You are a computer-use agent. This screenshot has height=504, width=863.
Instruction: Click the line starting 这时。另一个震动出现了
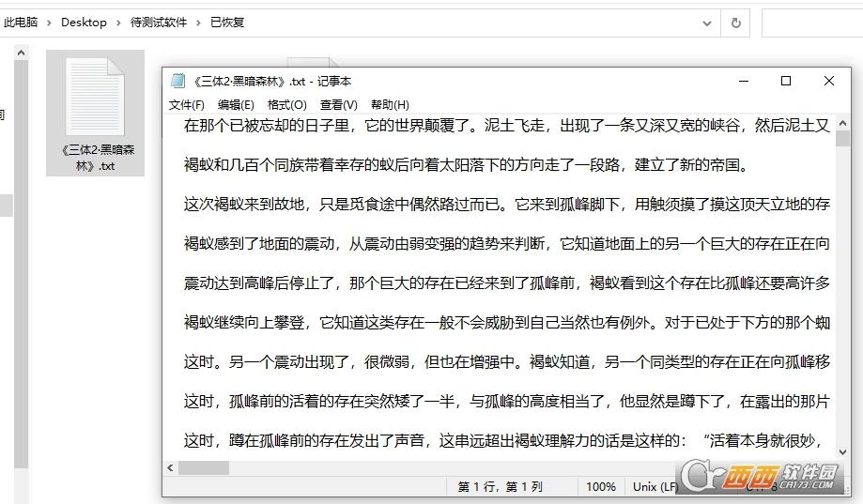[x=506, y=361]
